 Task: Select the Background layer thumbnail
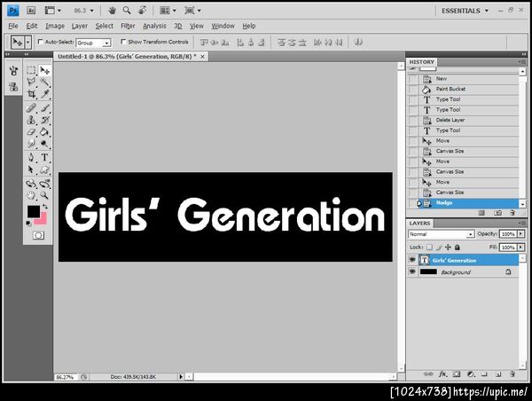point(428,271)
